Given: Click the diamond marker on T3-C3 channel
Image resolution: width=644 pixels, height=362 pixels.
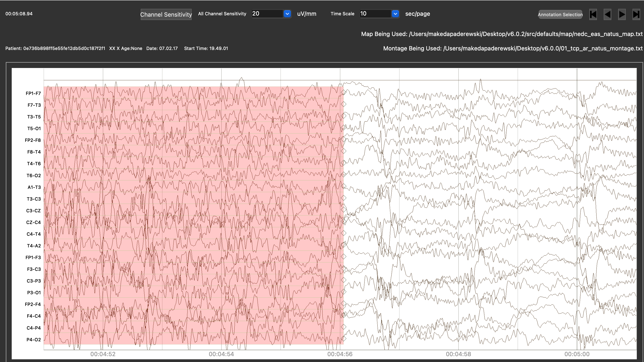Looking at the screenshot, I should point(344,198).
